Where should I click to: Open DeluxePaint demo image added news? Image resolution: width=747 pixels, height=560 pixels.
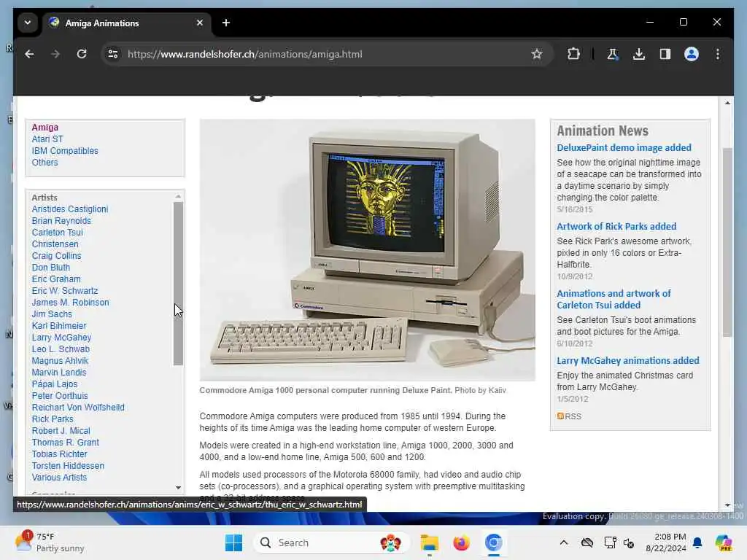624,147
